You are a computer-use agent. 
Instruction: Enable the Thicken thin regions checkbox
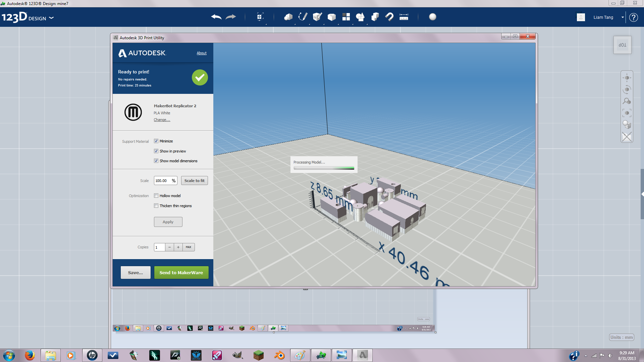156,206
